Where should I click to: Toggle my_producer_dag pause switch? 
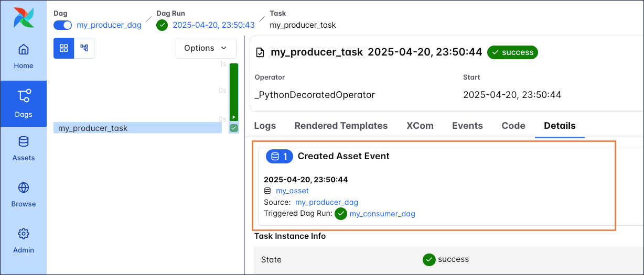click(x=62, y=25)
